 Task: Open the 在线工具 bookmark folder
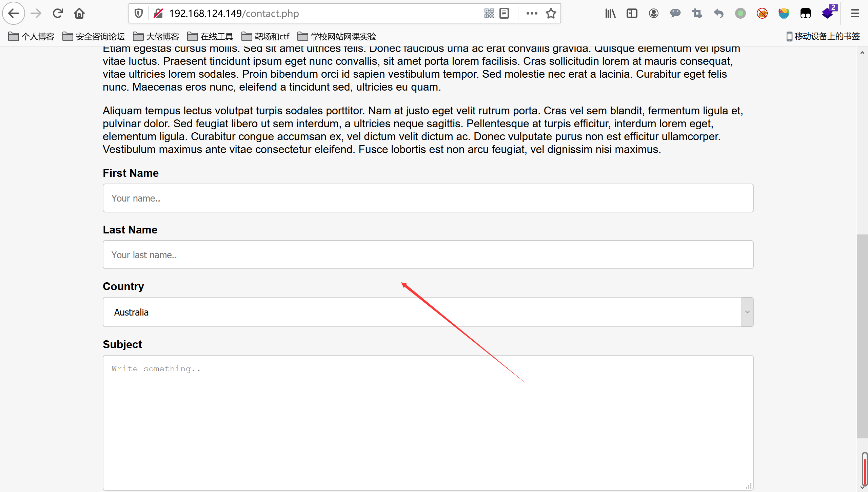210,36
